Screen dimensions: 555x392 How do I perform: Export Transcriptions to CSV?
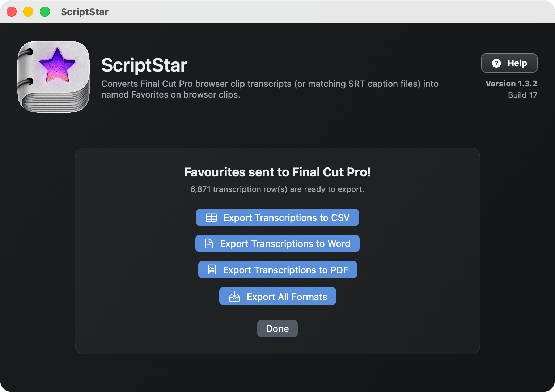pyautogui.click(x=277, y=218)
